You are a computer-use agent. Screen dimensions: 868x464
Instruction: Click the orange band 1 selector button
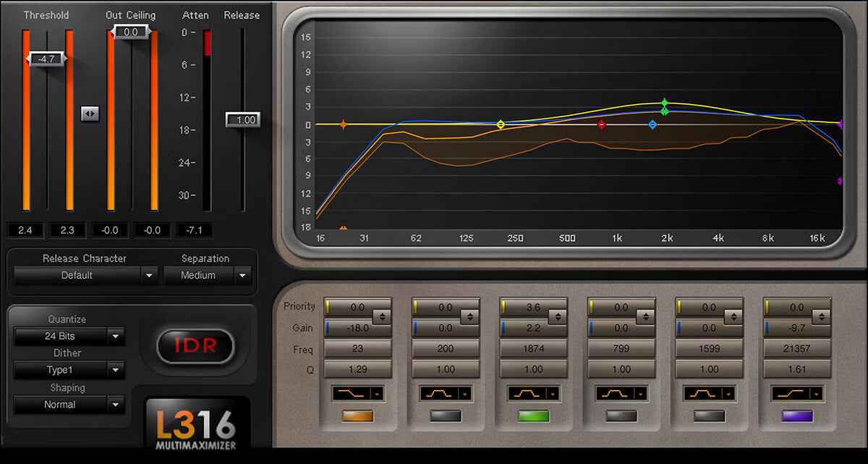pos(358,415)
